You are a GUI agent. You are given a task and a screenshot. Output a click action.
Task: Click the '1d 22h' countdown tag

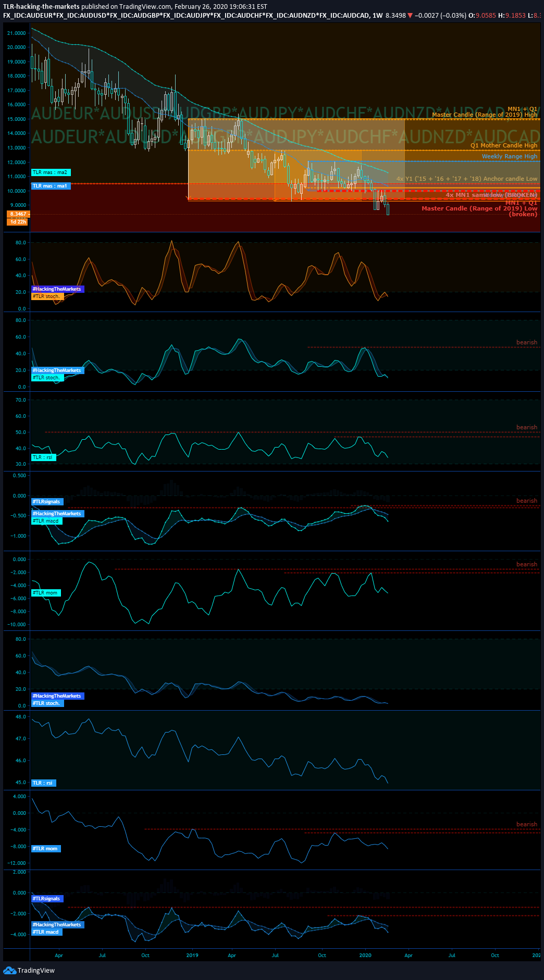(x=18, y=222)
